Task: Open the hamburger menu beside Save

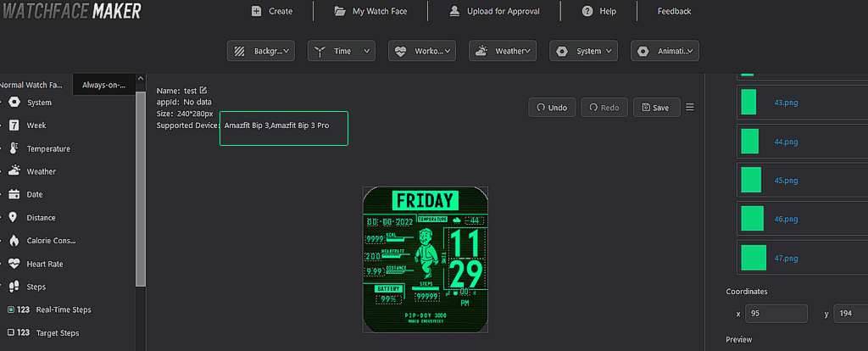Action: (690, 108)
